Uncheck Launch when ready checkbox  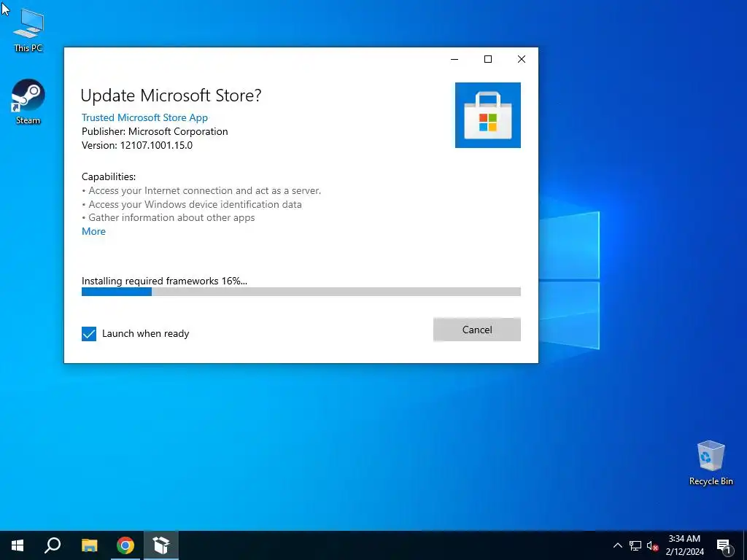[89, 334]
